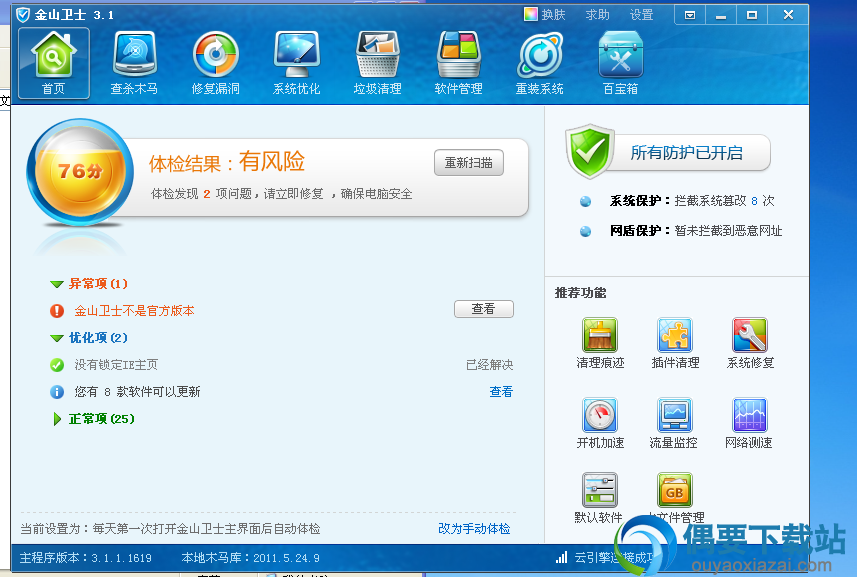This screenshot has width=857, height=577.
Task: Click 改为手动体检 link
Action: (x=474, y=529)
